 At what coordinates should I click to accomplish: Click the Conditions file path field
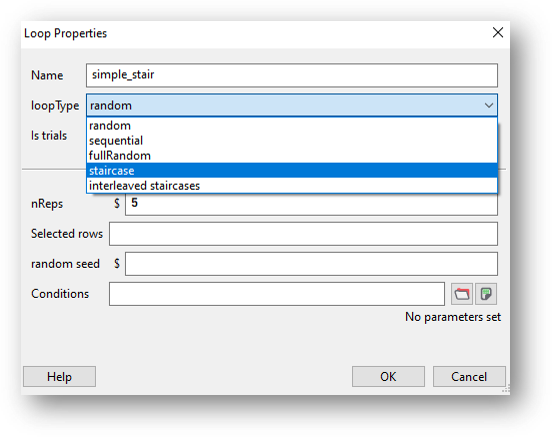tap(277, 294)
